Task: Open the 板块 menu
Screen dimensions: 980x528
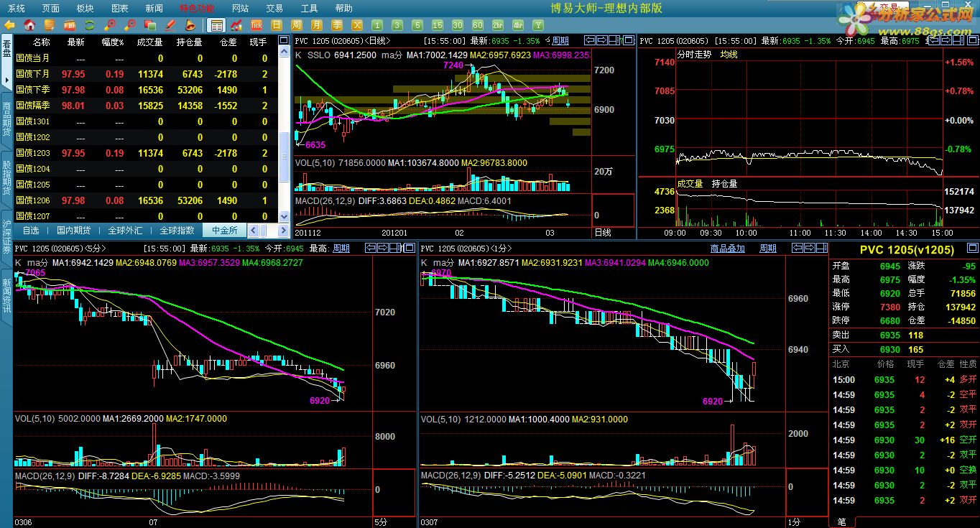Action: (85, 8)
